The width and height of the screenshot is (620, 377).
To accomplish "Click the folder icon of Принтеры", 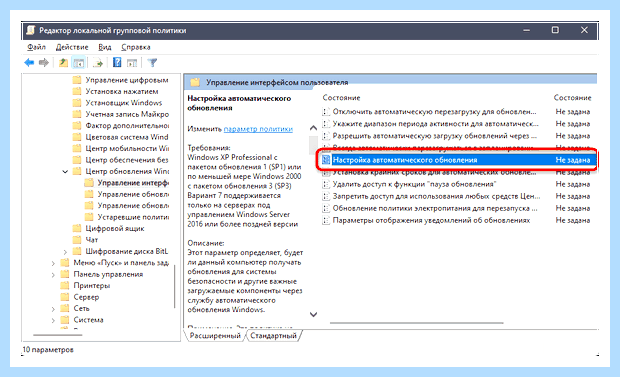I will [65, 285].
